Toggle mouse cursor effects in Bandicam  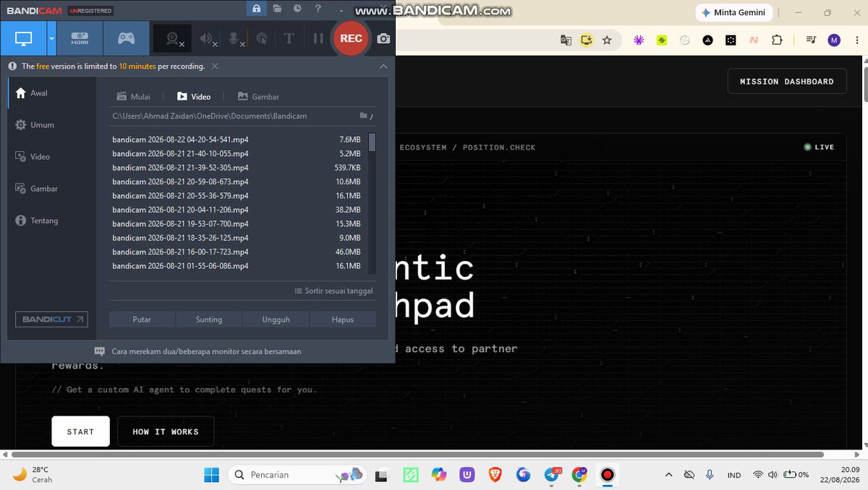(262, 39)
